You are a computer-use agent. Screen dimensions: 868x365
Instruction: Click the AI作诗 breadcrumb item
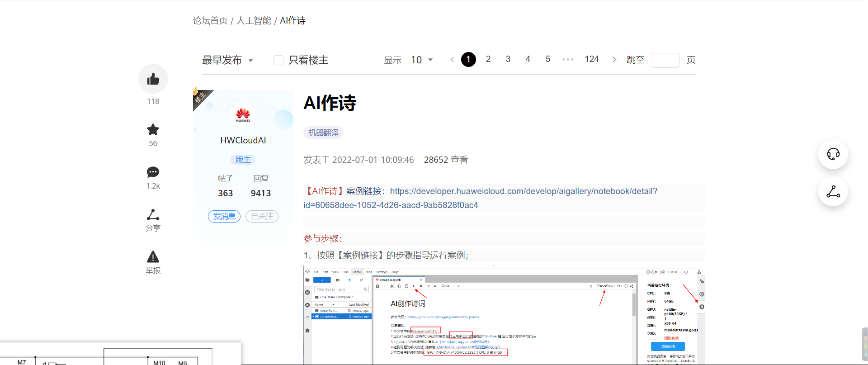point(293,21)
